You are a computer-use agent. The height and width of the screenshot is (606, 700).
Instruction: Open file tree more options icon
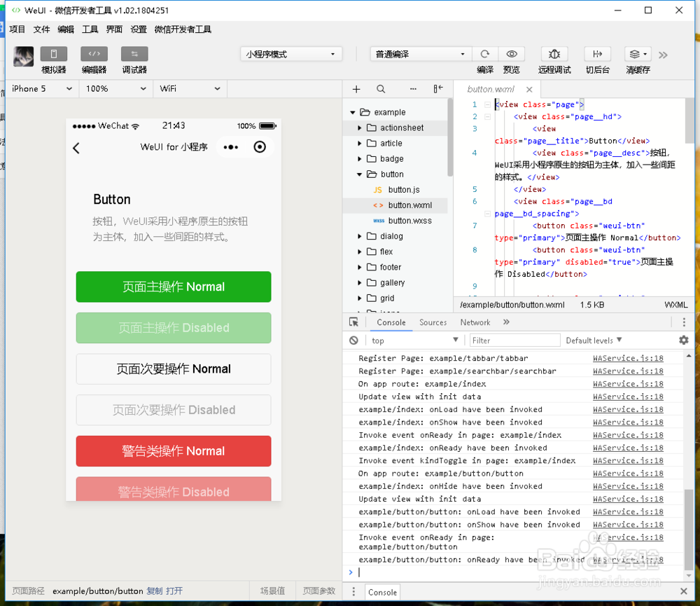coord(413,89)
